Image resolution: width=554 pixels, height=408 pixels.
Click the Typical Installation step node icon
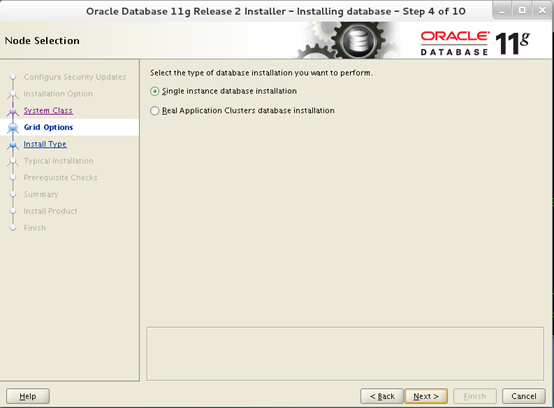tap(13, 161)
